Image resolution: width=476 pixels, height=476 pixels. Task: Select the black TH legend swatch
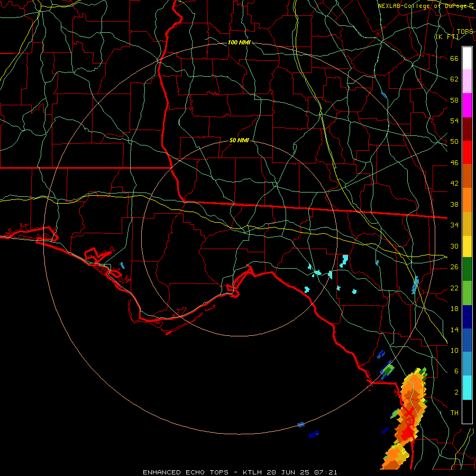467,411
